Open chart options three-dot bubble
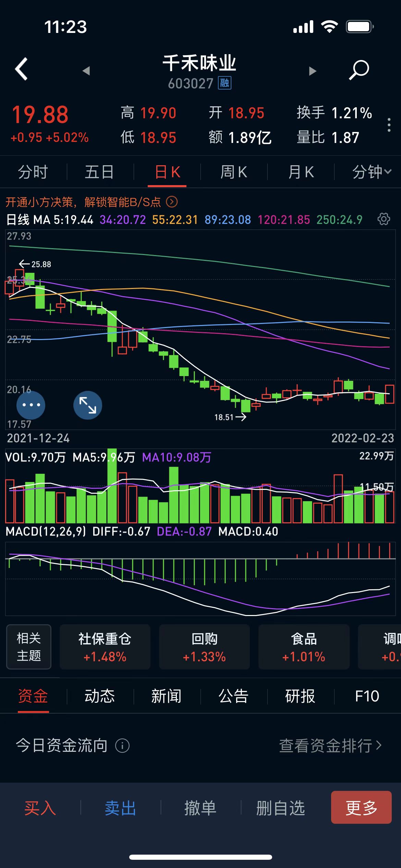Screen dimensions: 401x868 [31, 405]
